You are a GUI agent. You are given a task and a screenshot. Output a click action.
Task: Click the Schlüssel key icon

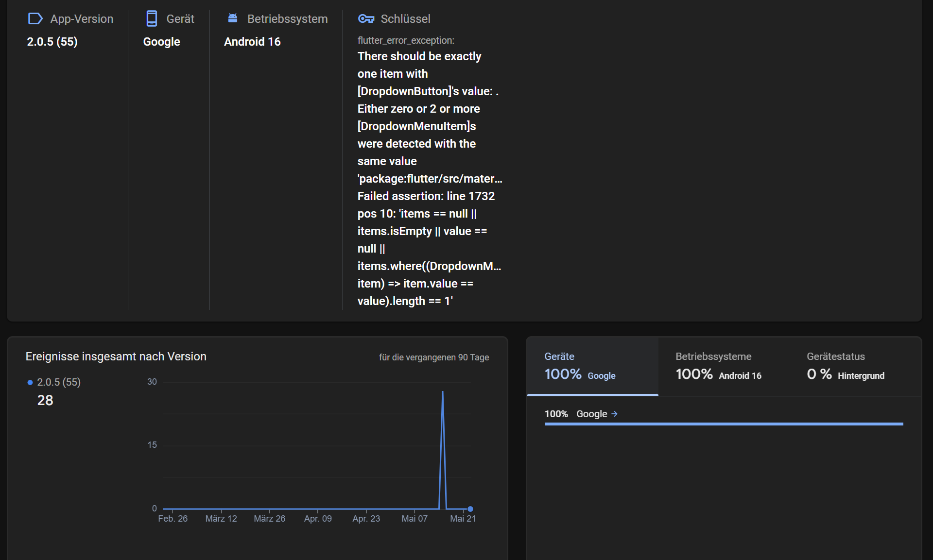coord(366,19)
